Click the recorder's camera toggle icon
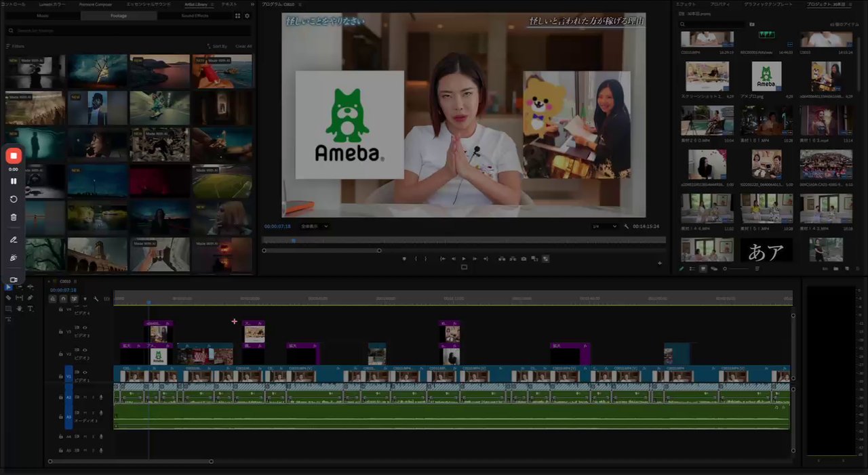This screenshot has width=868, height=475. tap(14, 279)
